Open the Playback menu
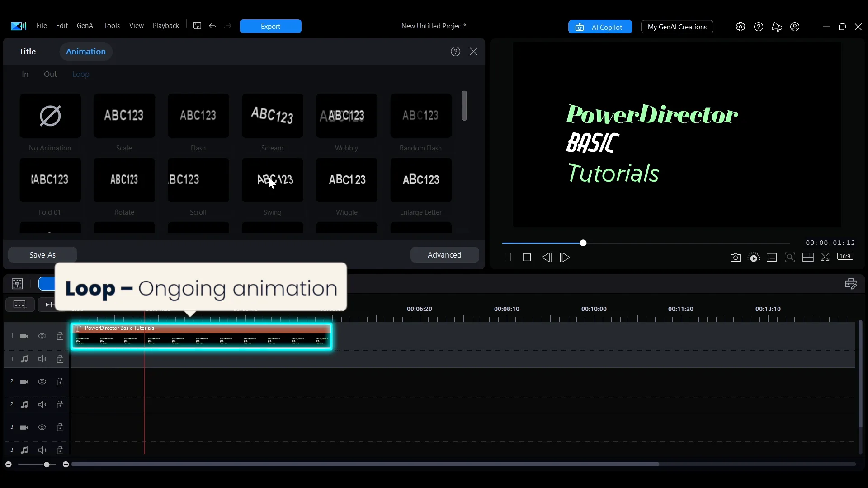868x488 pixels. (x=166, y=26)
